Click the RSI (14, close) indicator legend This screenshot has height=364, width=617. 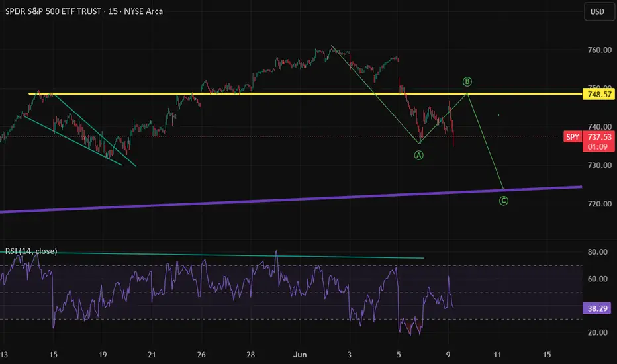pyautogui.click(x=31, y=251)
